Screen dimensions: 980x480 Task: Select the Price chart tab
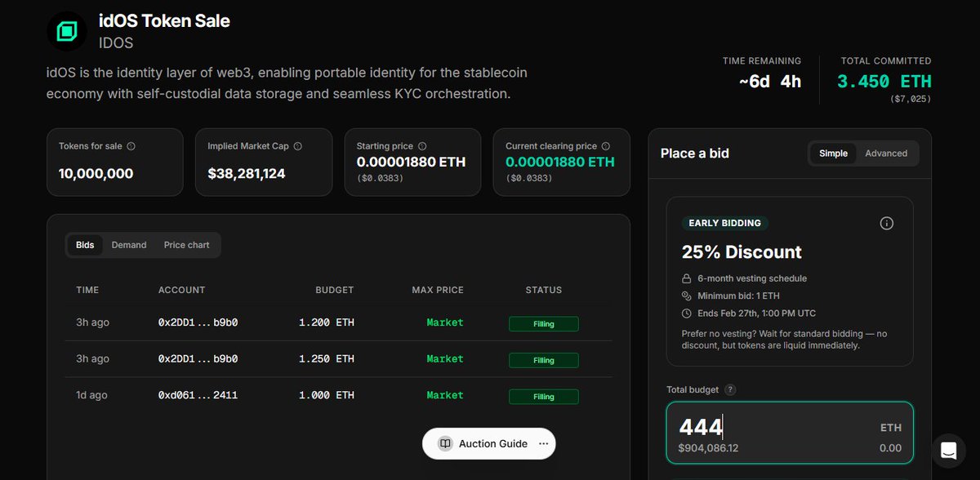click(x=187, y=245)
